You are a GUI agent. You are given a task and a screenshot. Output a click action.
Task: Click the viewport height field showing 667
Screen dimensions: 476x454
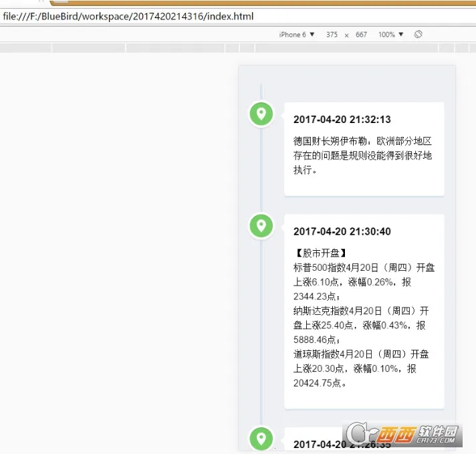coord(361,35)
